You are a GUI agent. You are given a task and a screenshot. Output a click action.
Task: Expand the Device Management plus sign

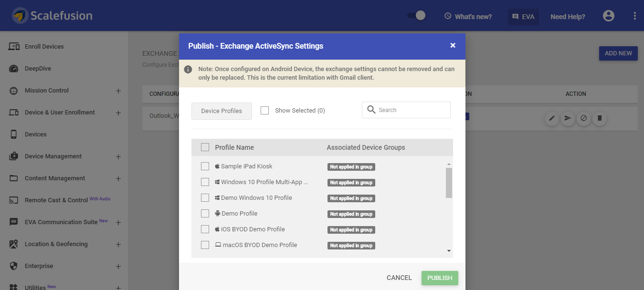point(118,156)
